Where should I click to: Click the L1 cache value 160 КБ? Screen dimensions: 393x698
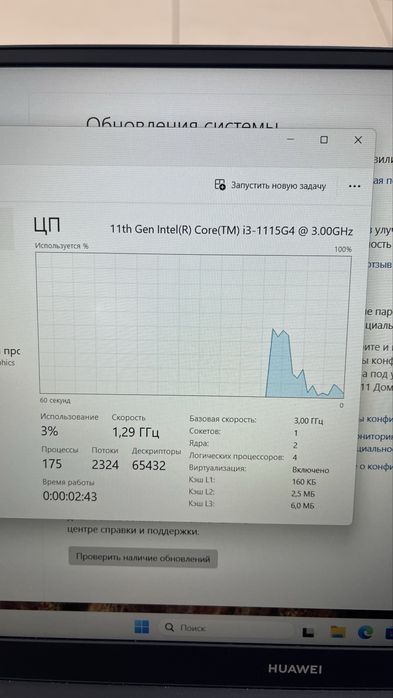click(303, 482)
